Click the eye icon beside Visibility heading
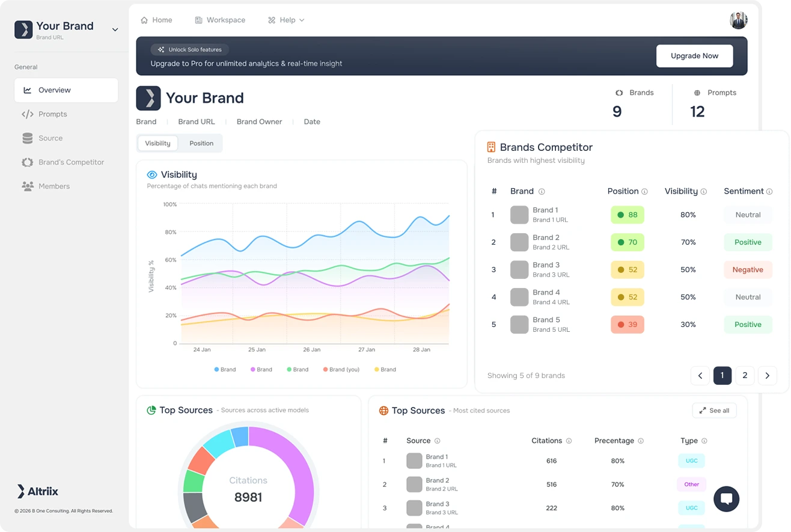The height and width of the screenshot is (532, 791). coord(152,174)
